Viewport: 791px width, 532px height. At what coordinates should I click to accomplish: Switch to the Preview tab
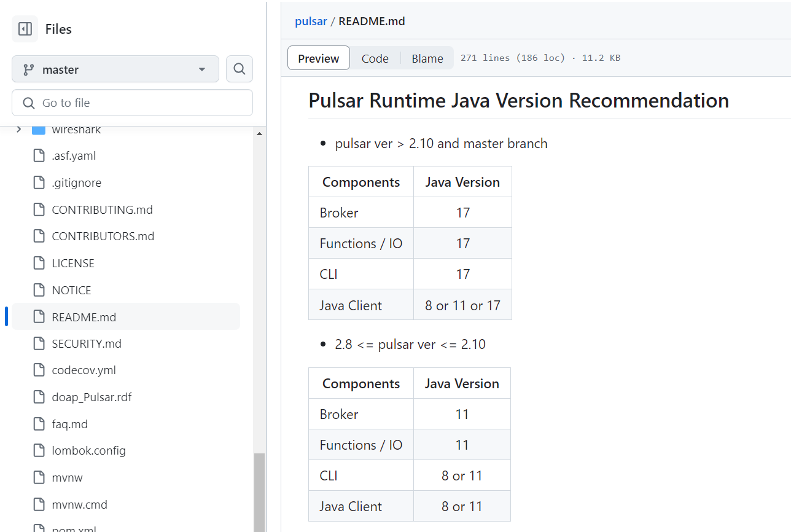pyautogui.click(x=319, y=58)
